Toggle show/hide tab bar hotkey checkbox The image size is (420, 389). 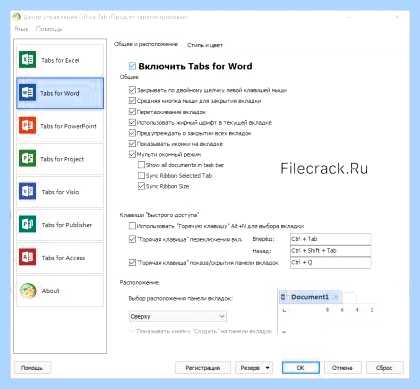(132, 262)
